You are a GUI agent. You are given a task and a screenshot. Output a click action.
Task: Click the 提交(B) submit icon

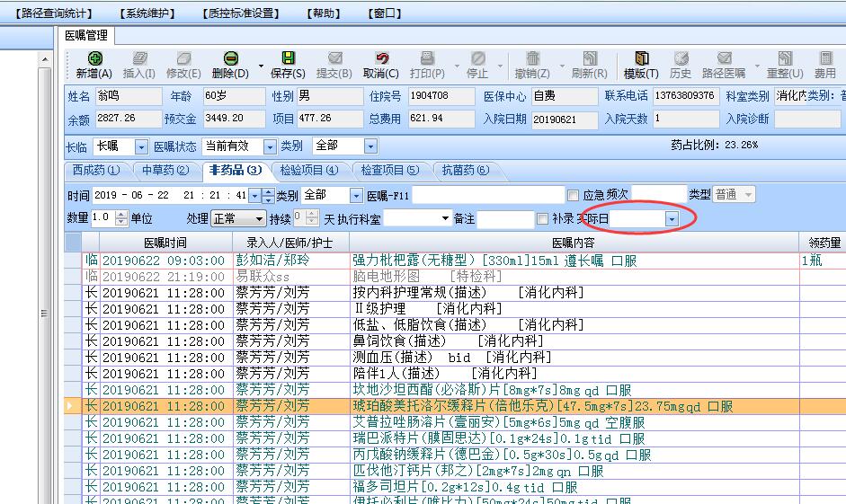[x=334, y=58]
